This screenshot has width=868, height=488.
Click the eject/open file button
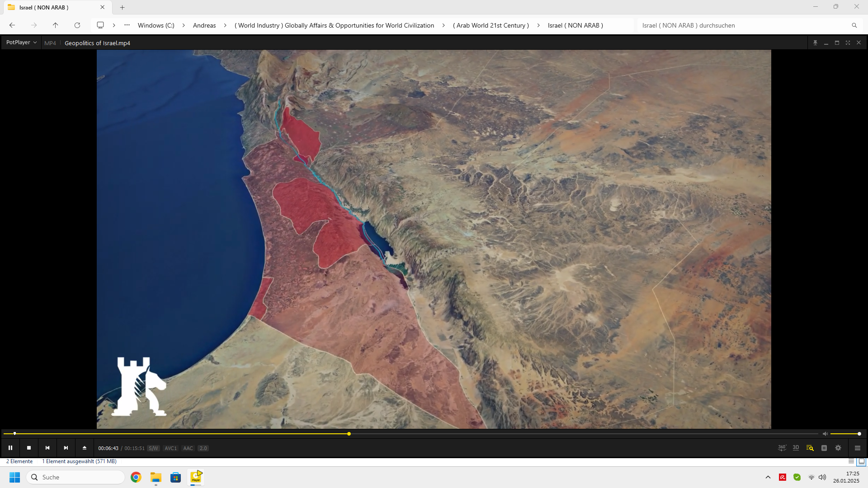tap(85, 448)
